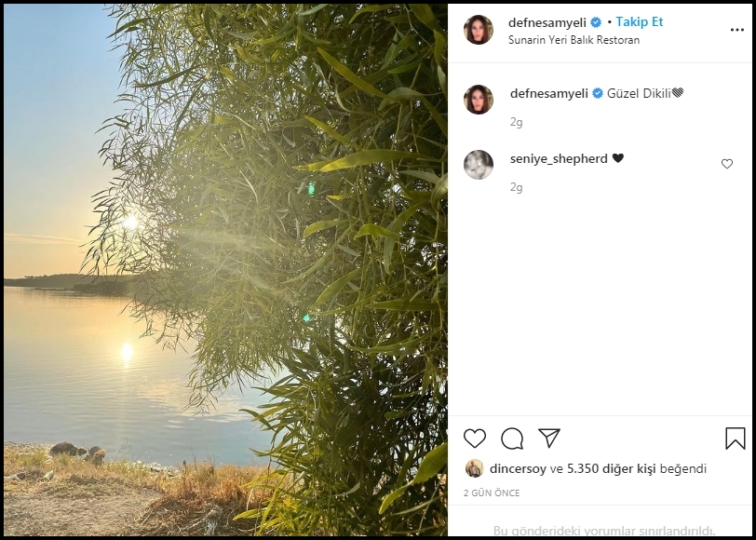Click the sunset lake photo
The width and height of the screenshot is (756, 540).
click(225, 270)
